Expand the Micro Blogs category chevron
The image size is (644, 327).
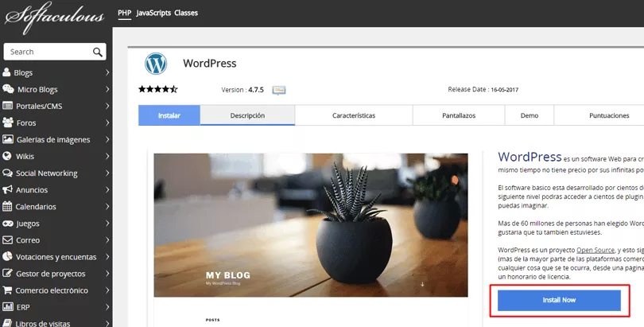(x=107, y=89)
